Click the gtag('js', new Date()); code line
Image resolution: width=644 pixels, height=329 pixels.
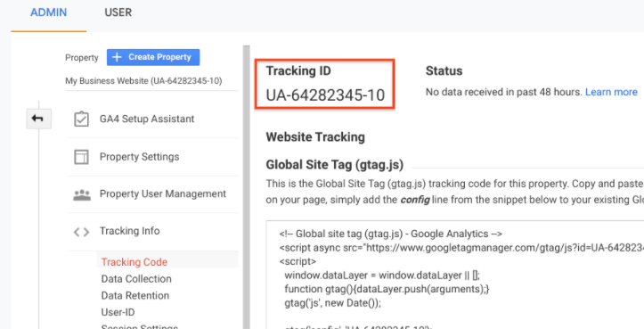tap(332, 303)
